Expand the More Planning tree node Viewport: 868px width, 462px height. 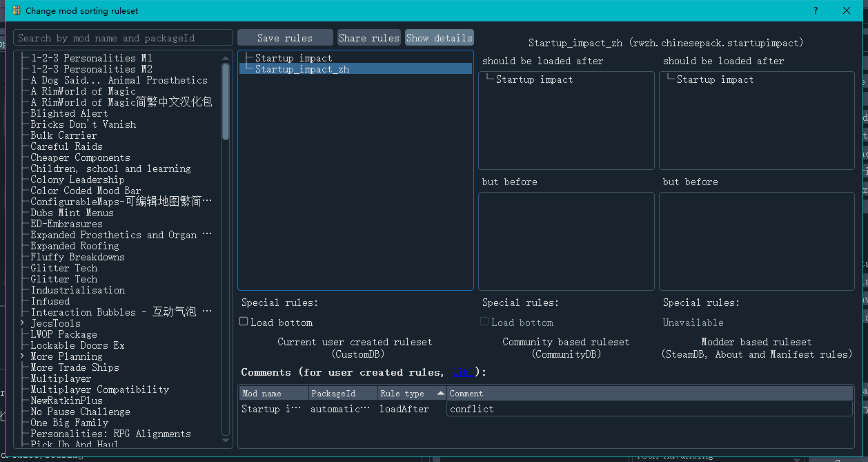pos(22,356)
